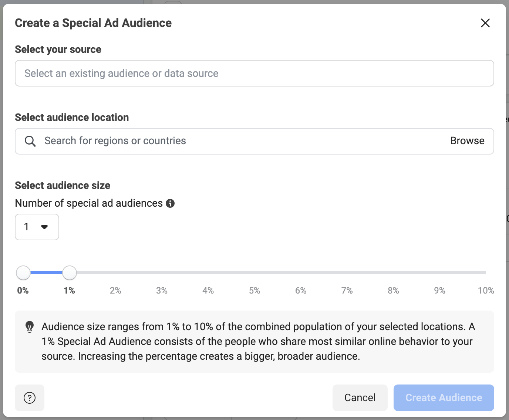Click the slider handle at 0%
Viewport: 509px width, 420px height.
coord(23,273)
